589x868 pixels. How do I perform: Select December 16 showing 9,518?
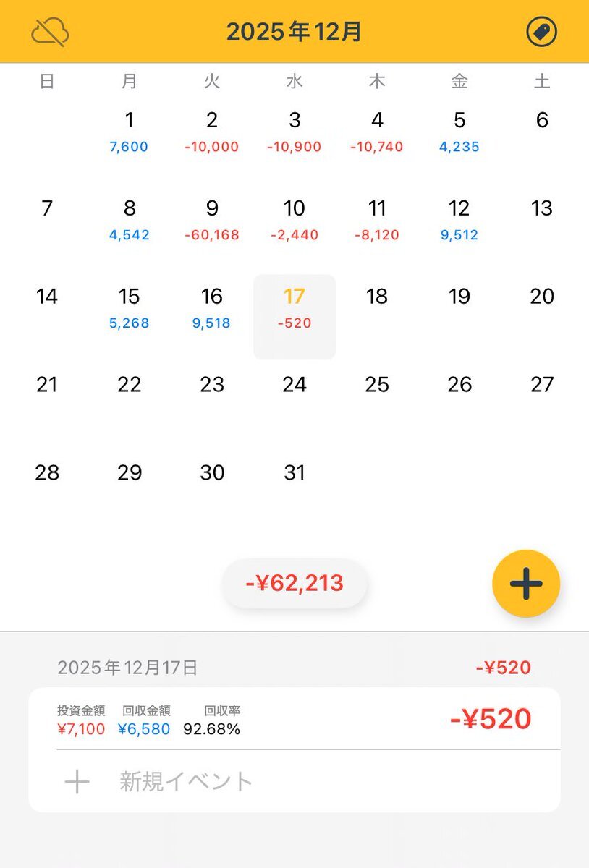click(x=212, y=308)
